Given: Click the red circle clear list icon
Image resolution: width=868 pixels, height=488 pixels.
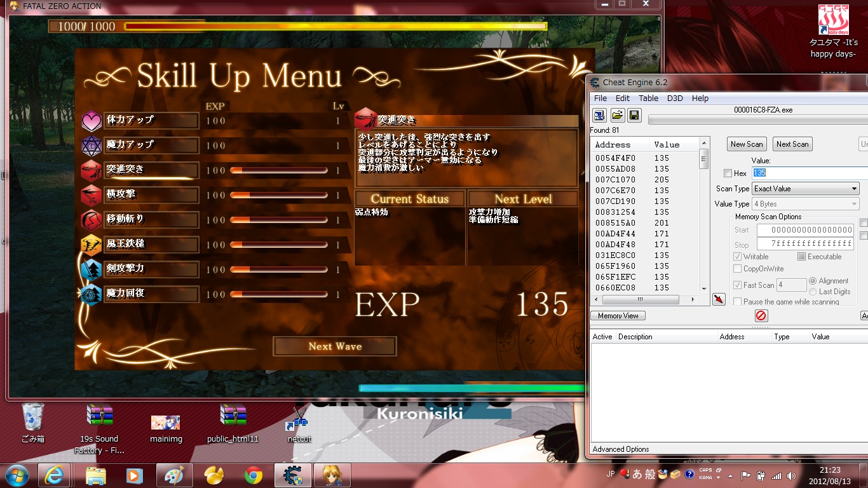Looking at the screenshot, I should pos(761,316).
